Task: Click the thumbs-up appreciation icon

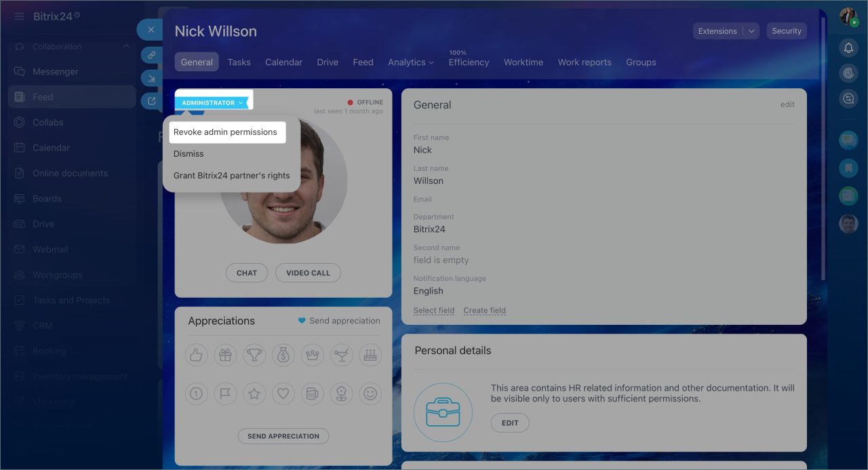Action: [x=196, y=355]
